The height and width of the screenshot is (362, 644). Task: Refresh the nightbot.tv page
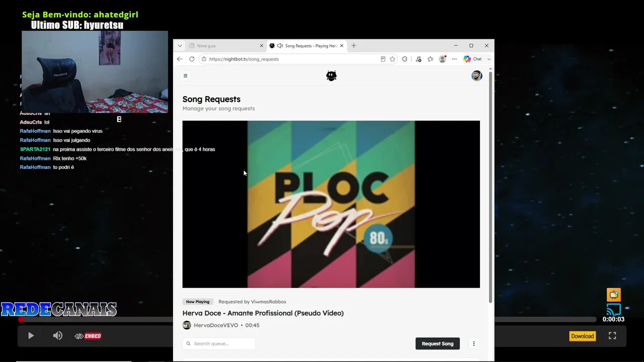[x=192, y=59]
